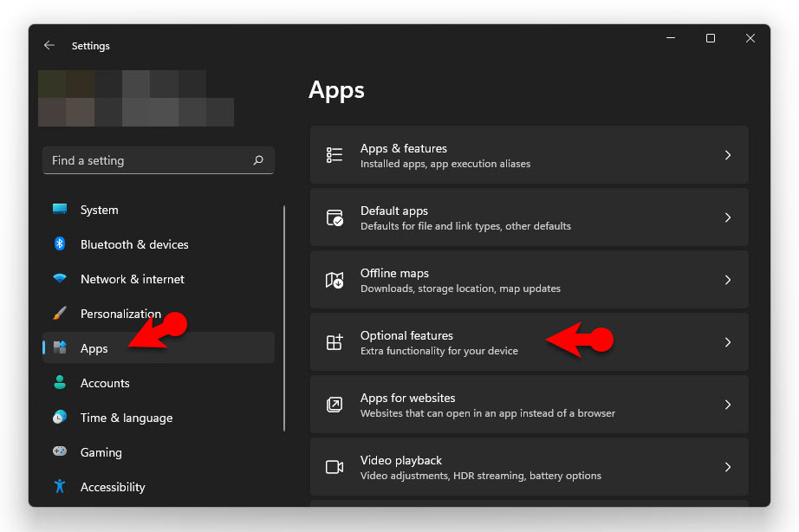
Task: Click the Optional features icon
Action: coord(335,341)
